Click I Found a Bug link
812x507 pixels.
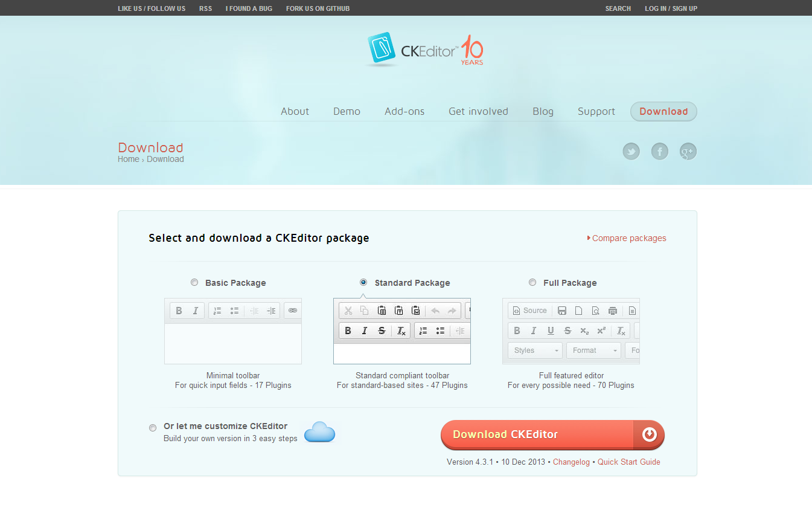(249, 8)
